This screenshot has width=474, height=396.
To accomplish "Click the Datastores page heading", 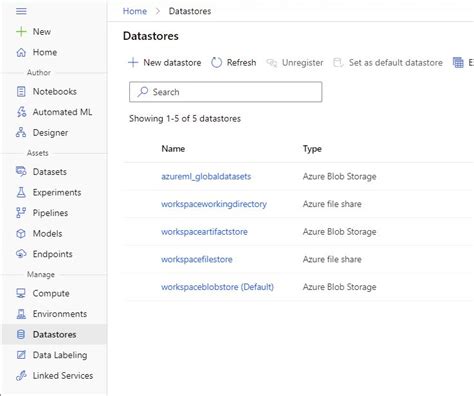I will 151,36.
